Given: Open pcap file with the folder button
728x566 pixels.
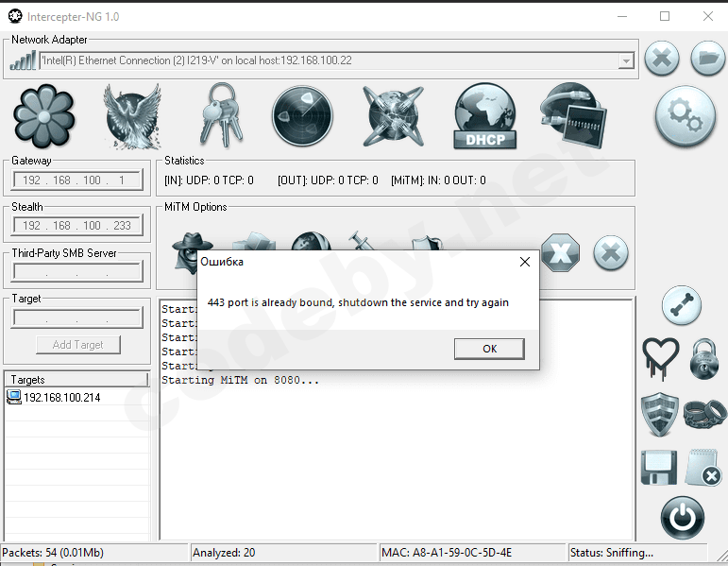Looking at the screenshot, I should (x=707, y=59).
